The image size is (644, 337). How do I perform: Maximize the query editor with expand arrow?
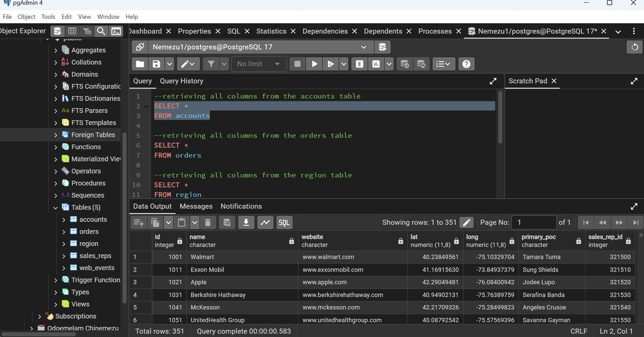tap(493, 81)
